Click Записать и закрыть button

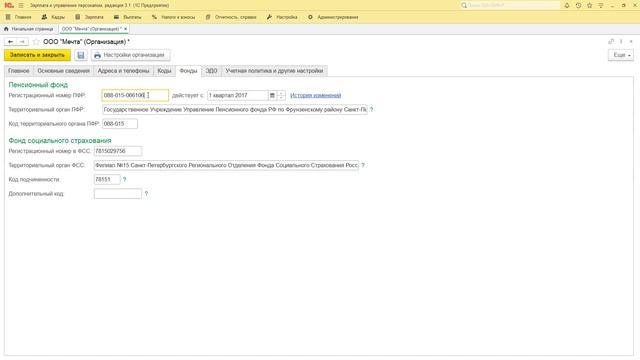click(37, 55)
